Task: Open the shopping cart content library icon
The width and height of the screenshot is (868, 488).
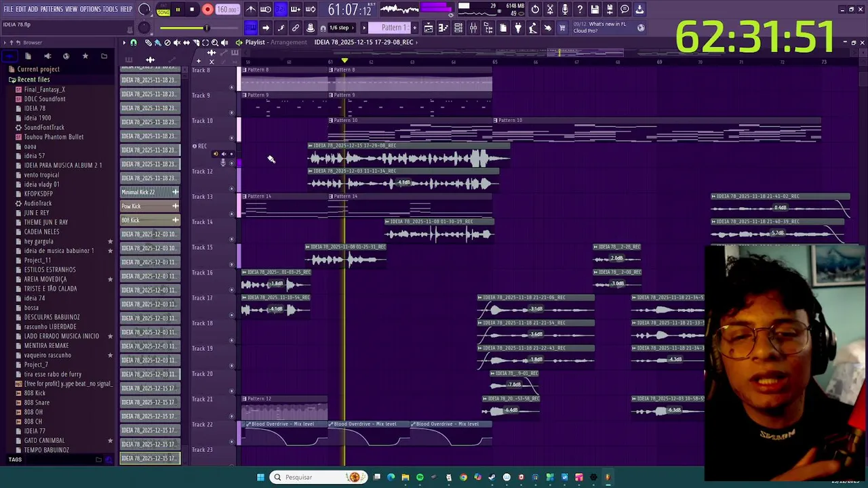Action: (562, 28)
